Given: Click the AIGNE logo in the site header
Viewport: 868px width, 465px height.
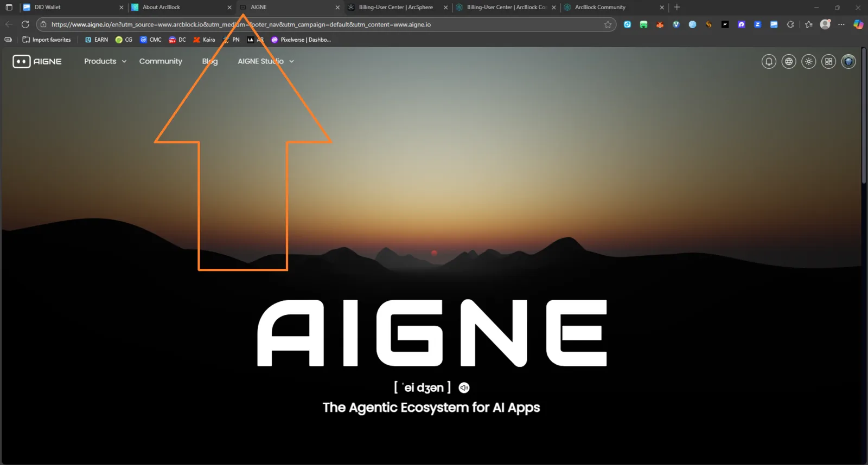Looking at the screenshot, I should coord(37,61).
